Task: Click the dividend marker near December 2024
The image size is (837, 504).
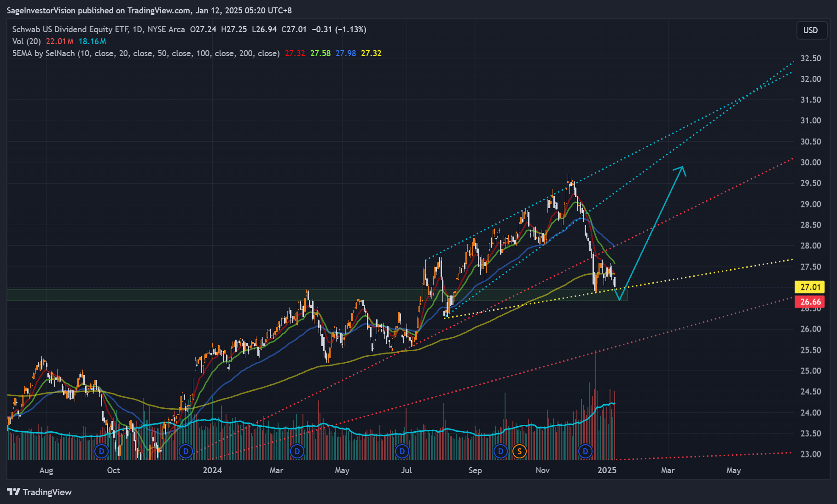Action: pos(585,452)
